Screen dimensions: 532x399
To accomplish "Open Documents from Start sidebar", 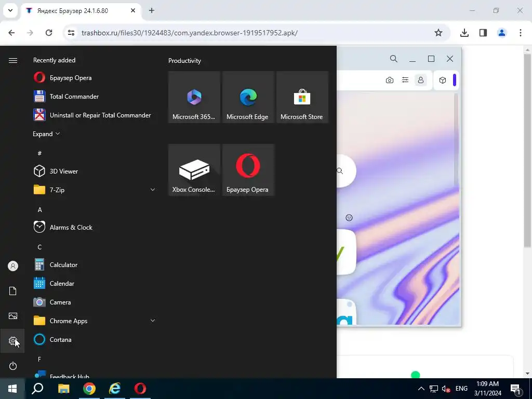I will click(x=12, y=291).
